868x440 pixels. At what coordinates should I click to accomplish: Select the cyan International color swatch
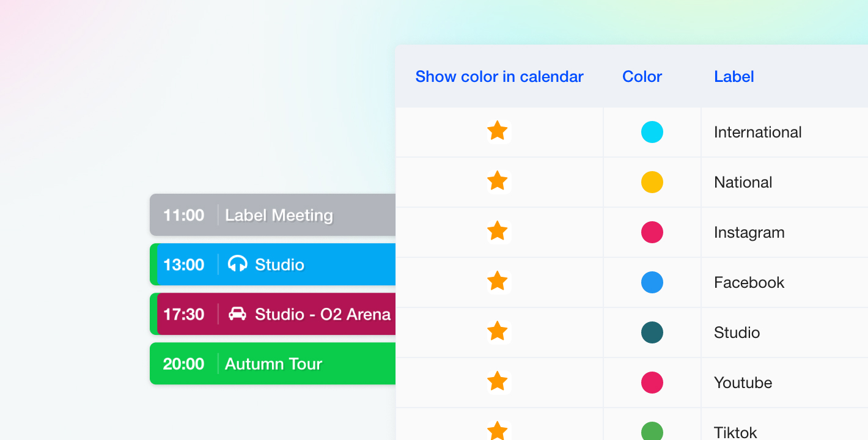tap(652, 132)
